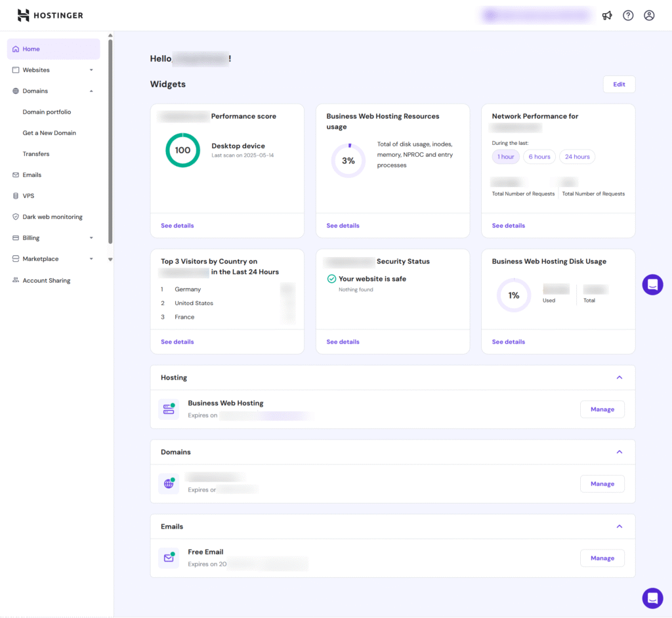Image resolution: width=672 pixels, height=618 pixels.
Task: Expand the Billing sidebar menu arrow
Action: [91, 238]
